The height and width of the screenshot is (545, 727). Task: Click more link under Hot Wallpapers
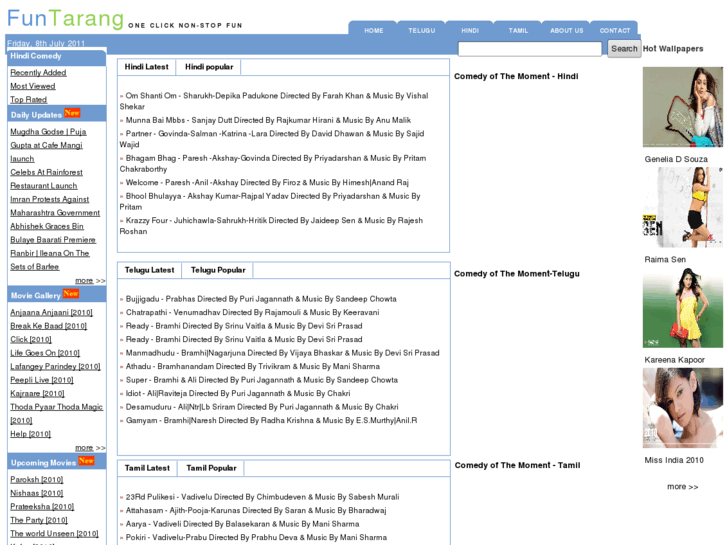click(682, 487)
